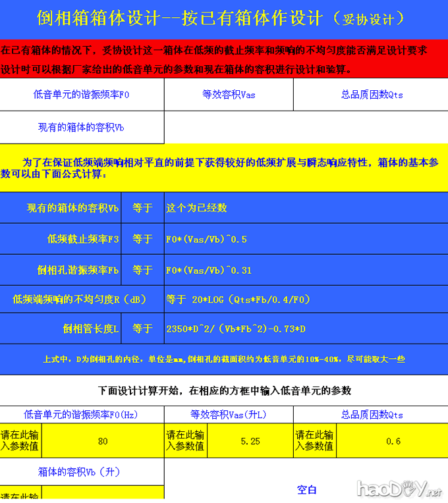Click the haoDIY.net watermark logo
Viewport: 448px width, 503px height.
[399, 489]
